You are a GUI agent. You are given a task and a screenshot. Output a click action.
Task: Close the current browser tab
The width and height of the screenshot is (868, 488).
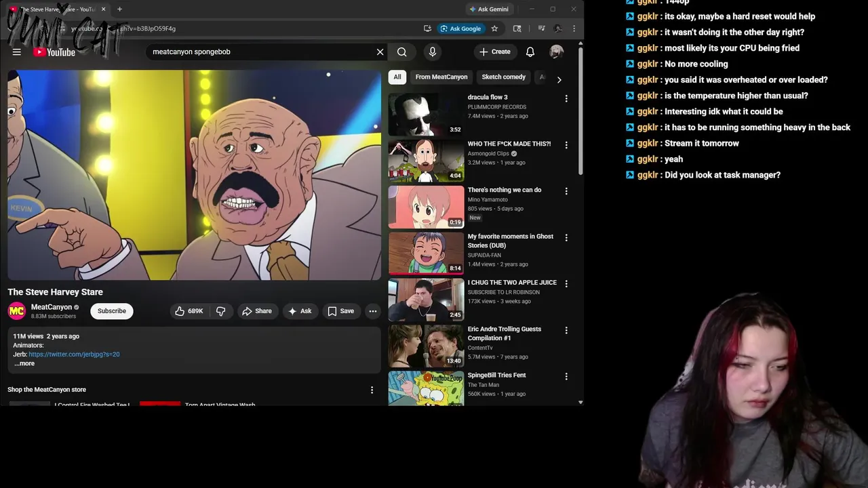(x=102, y=9)
